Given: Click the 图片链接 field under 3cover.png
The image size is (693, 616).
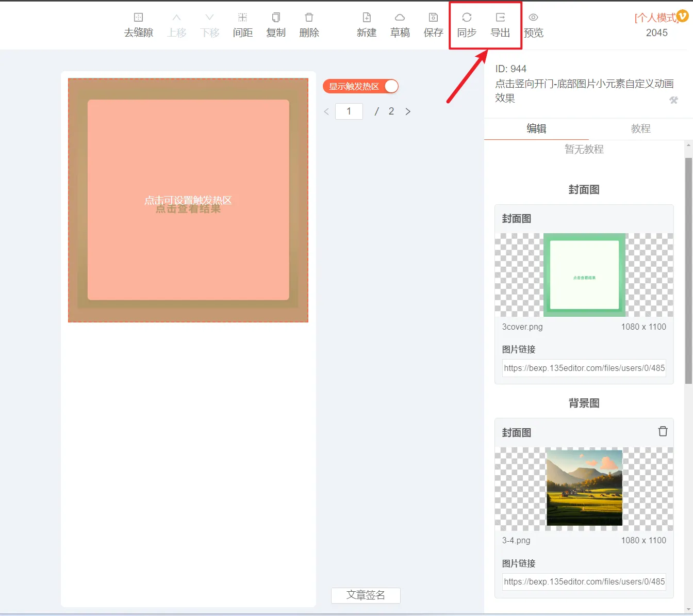Looking at the screenshot, I should click(x=584, y=368).
